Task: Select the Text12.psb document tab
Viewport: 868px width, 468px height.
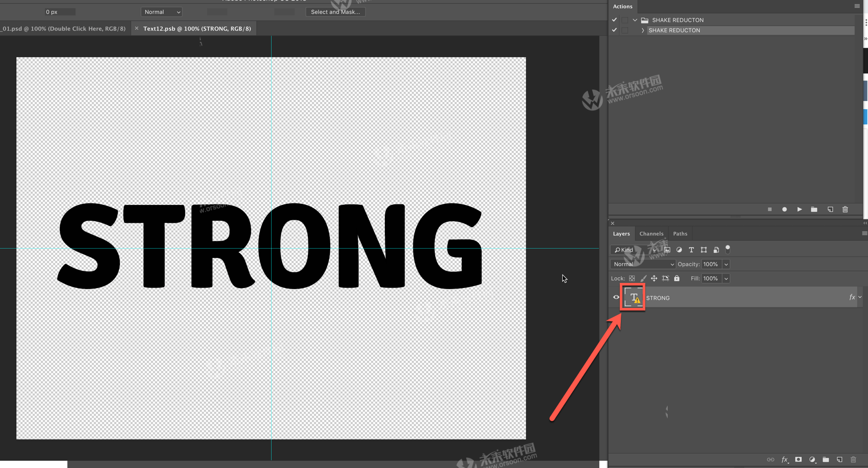Action: point(197,29)
